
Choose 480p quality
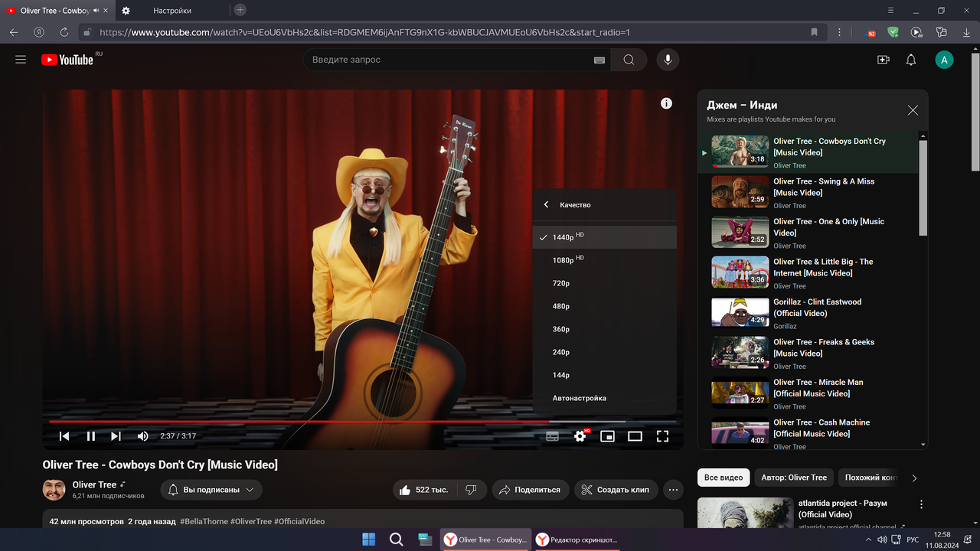(x=605, y=306)
